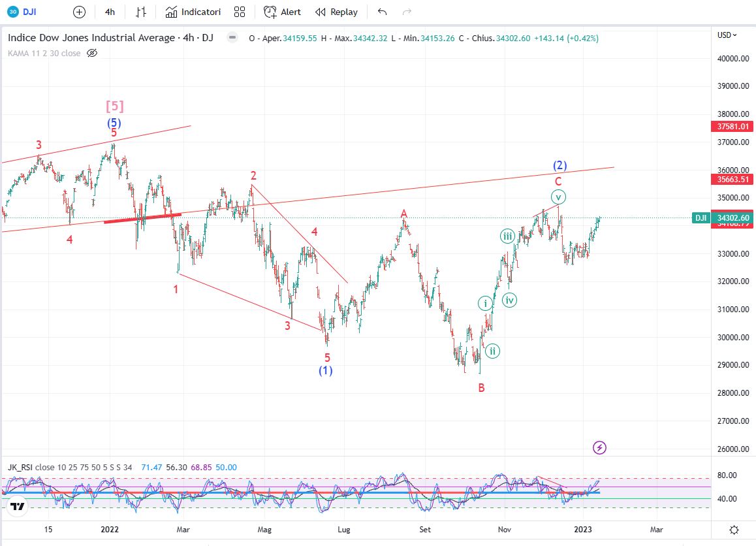This screenshot has height=546, width=756.
Task: Start bar Replay mode
Action: (336, 12)
